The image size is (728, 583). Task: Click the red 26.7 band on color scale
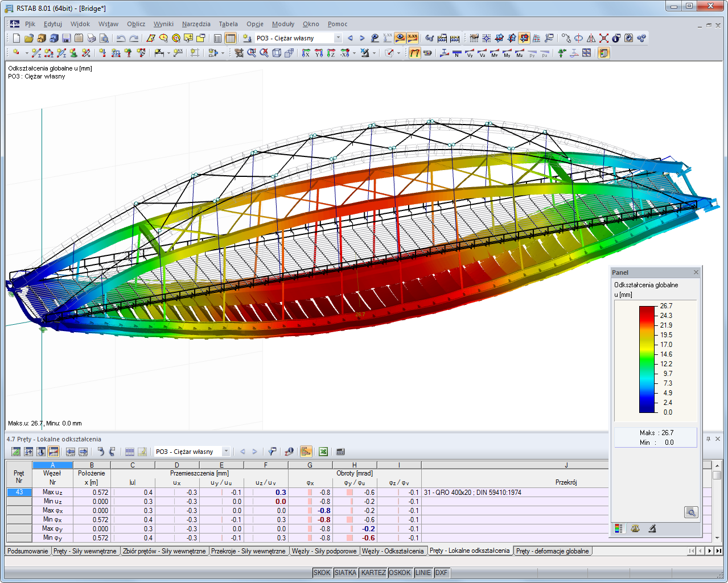[648, 310]
